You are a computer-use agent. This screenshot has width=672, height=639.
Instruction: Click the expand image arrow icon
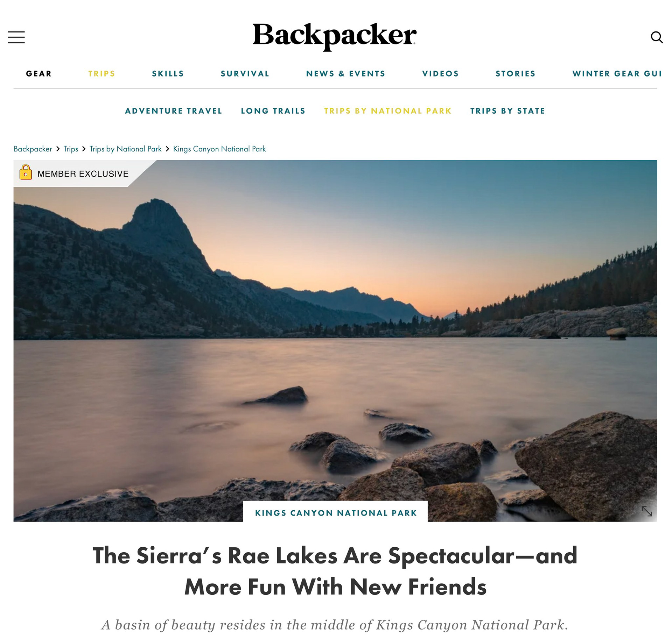click(x=647, y=511)
